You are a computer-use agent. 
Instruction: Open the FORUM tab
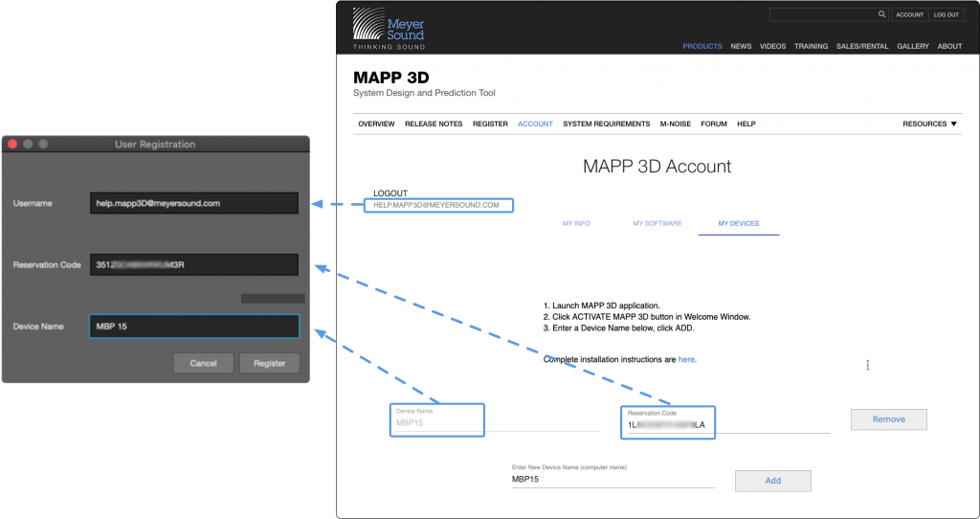pyautogui.click(x=714, y=124)
